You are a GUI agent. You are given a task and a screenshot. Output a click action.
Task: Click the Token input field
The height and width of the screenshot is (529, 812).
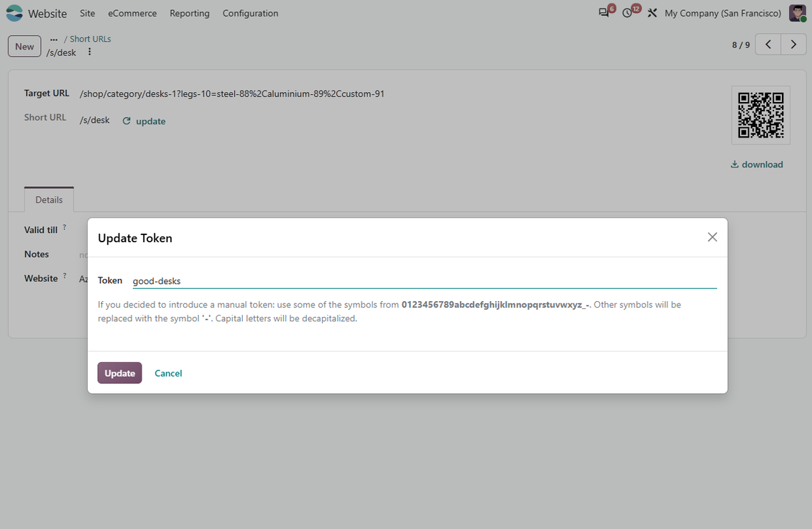click(425, 281)
